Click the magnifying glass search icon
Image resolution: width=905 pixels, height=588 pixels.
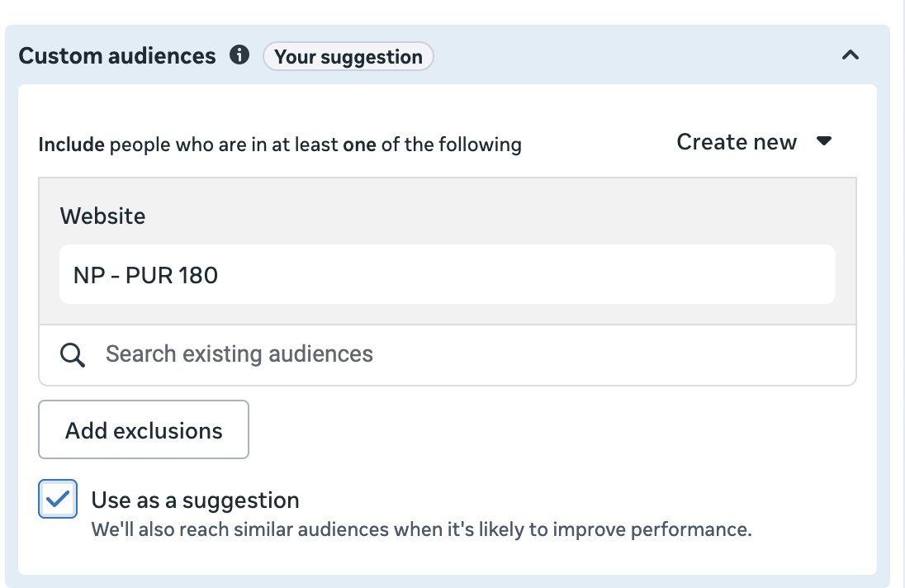tap(73, 355)
